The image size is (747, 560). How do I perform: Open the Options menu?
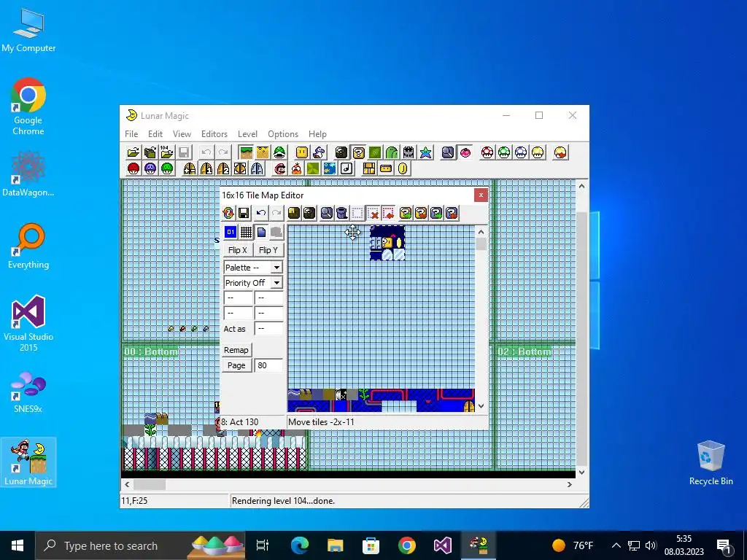point(283,134)
